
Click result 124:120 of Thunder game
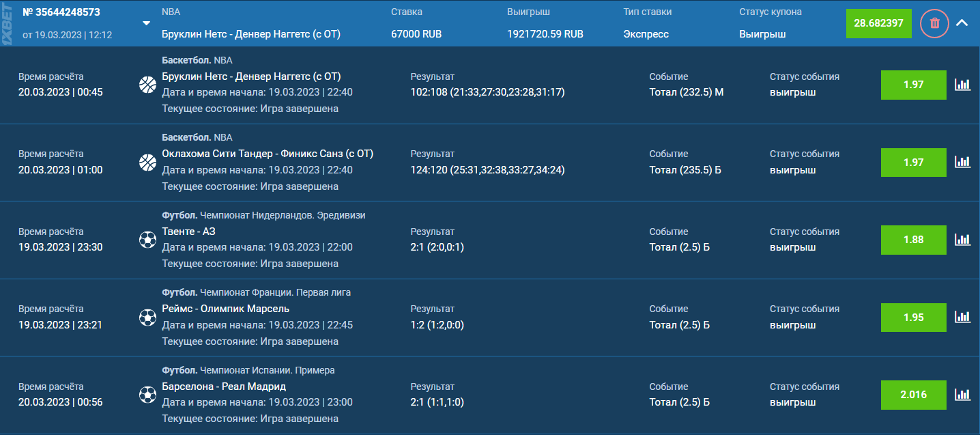click(x=487, y=169)
